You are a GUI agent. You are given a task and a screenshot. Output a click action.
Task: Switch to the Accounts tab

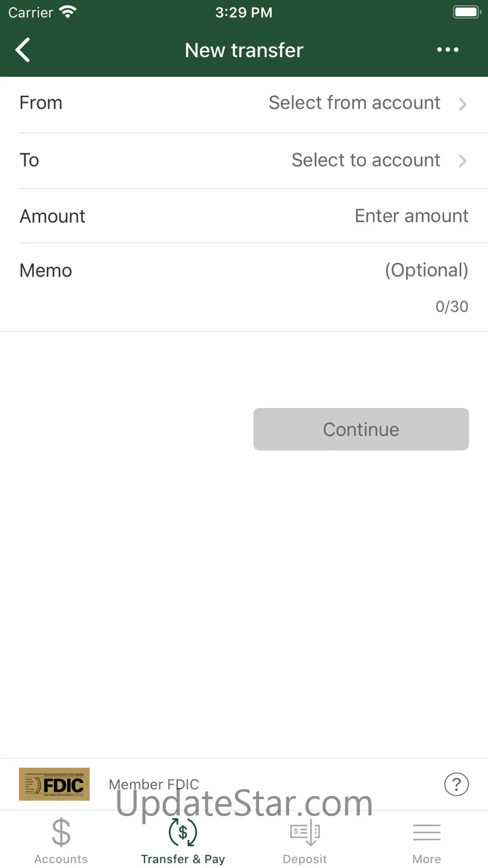pos(61,859)
